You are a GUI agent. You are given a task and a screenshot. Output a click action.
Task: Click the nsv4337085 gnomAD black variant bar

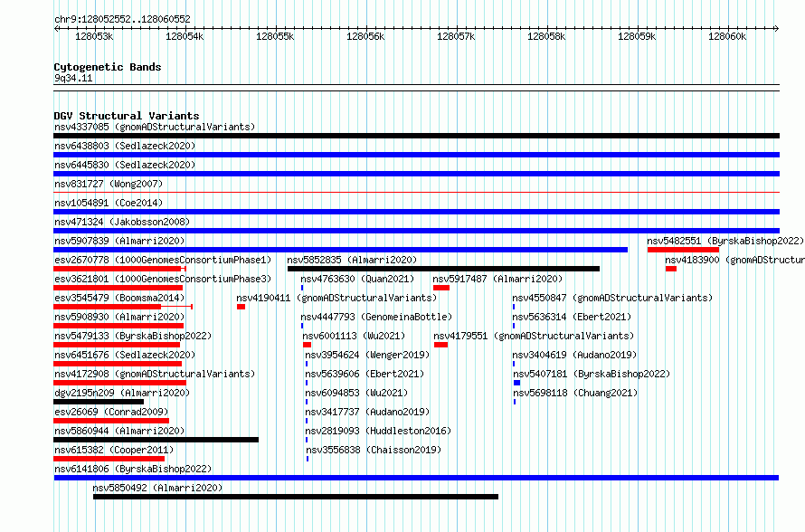416,136
